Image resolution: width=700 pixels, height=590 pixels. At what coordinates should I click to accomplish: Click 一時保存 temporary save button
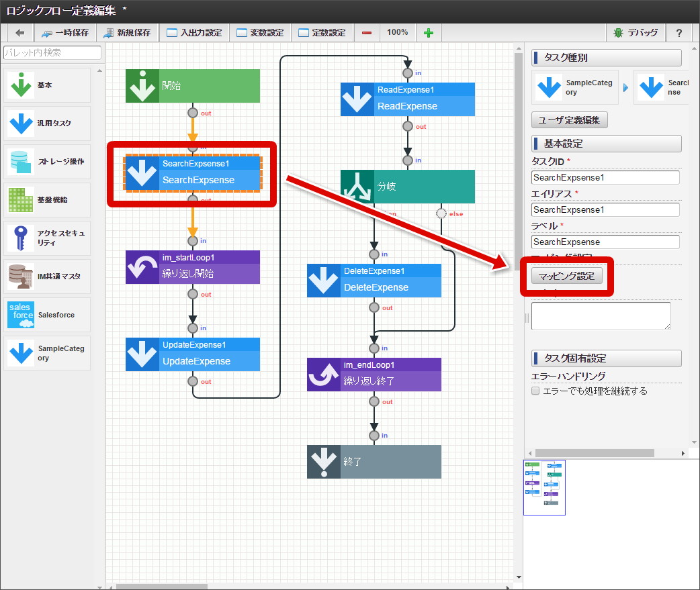point(65,33)
